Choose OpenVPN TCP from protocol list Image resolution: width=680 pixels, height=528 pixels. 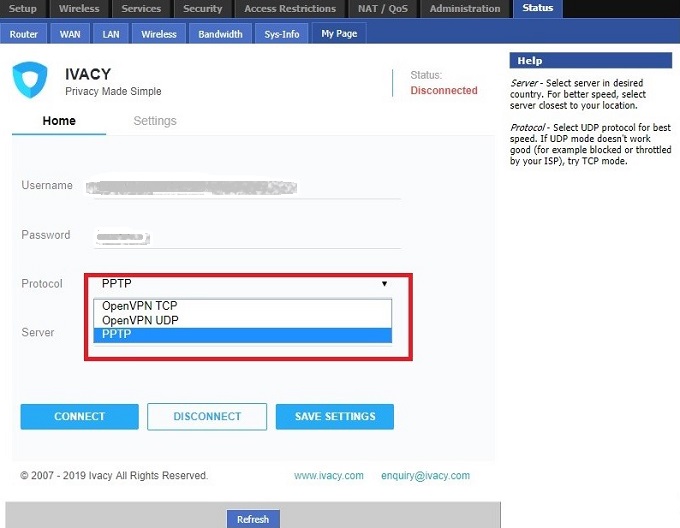(242, 306)
